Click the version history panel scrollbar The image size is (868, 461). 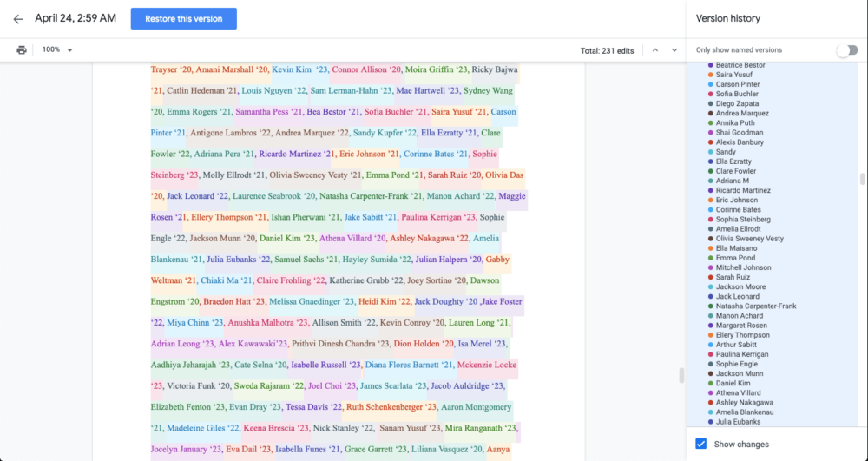click(x=862, y=179)
